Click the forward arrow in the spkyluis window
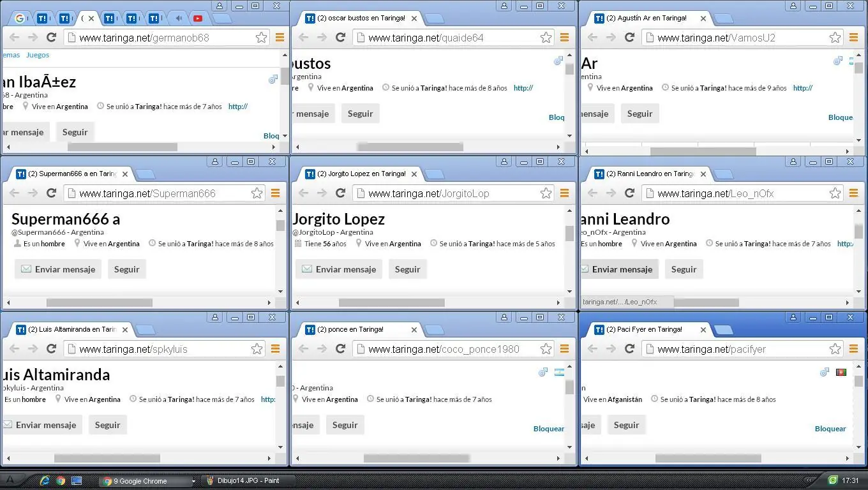This screenshot has height=490, width=868. click(x=33, y=349)
